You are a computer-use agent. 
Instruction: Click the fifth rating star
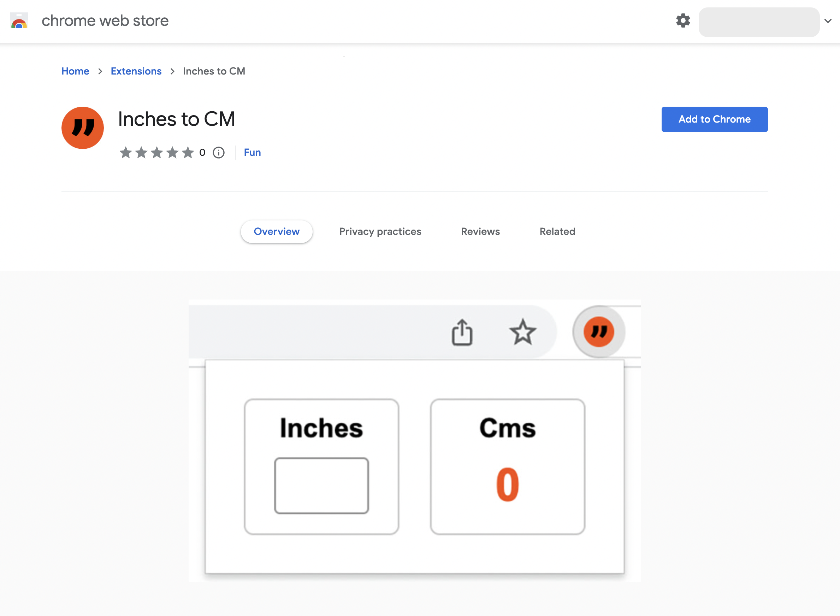coord(188,153)
